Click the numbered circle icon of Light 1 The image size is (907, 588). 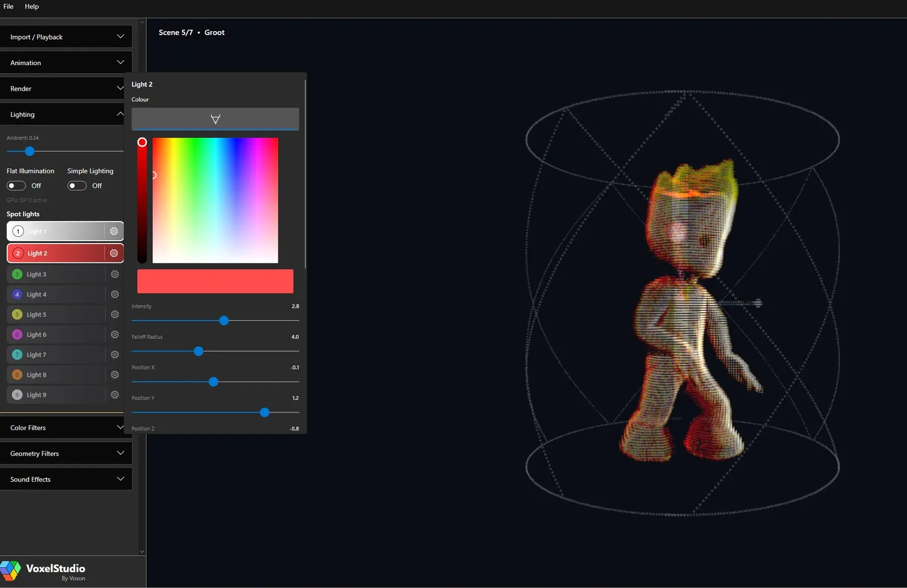coord(18,231)
